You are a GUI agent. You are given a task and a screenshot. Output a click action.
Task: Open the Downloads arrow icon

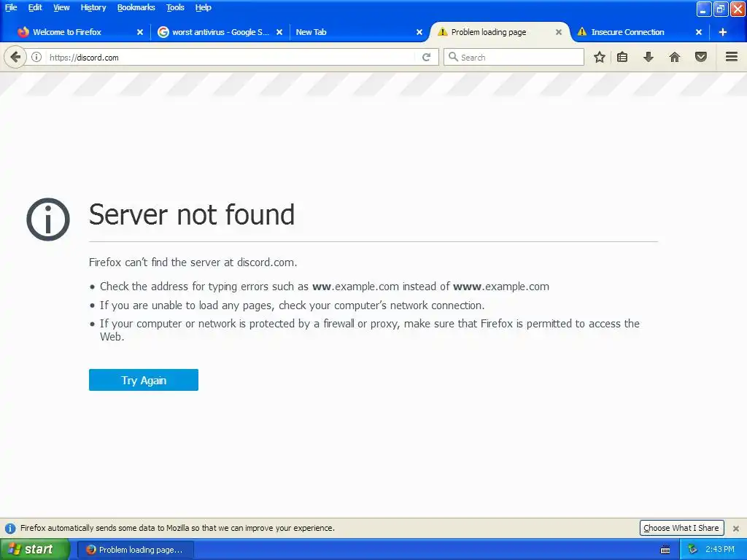(649, 57)
